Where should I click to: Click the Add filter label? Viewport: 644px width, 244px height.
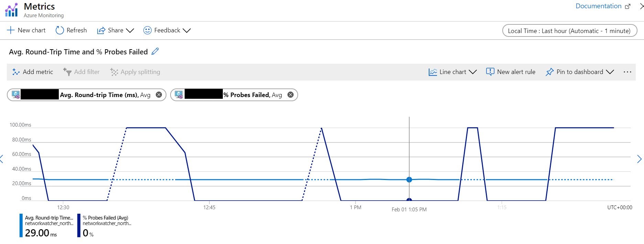[x=87, y=72]
